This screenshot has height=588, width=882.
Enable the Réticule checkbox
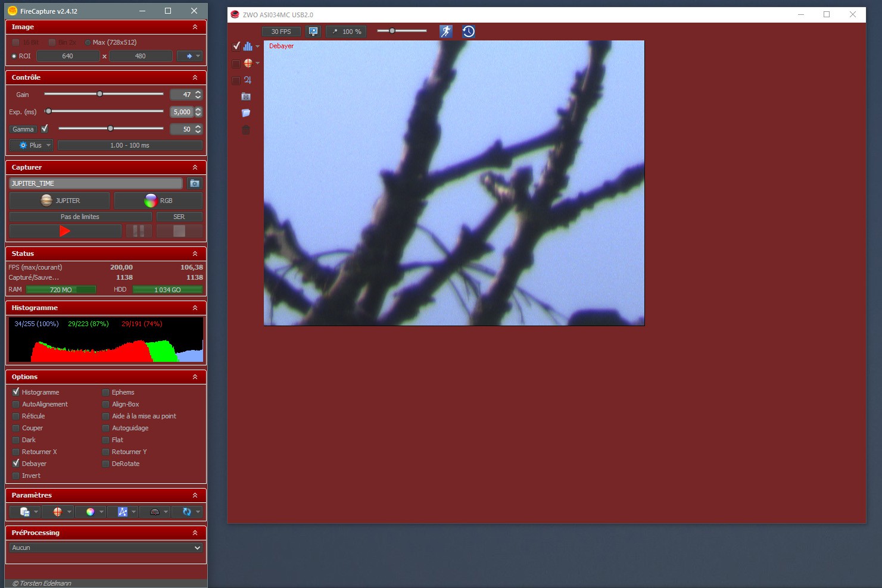point(16,416)
